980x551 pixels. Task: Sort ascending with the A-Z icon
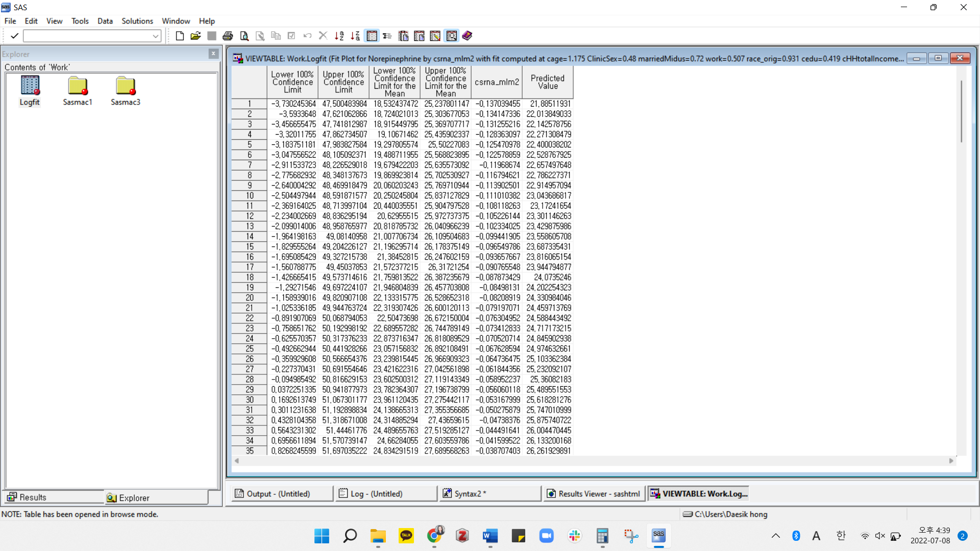click(339, 36)
